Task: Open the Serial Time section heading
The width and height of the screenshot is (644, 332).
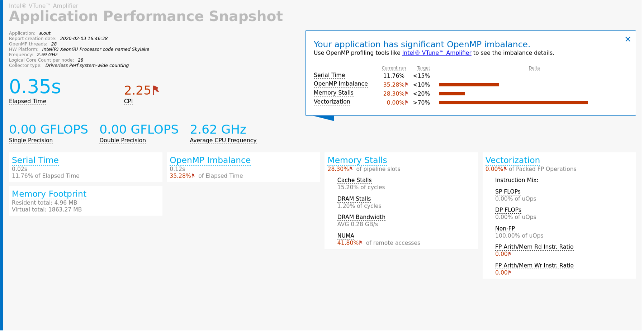Action: [x=35, y=160]
